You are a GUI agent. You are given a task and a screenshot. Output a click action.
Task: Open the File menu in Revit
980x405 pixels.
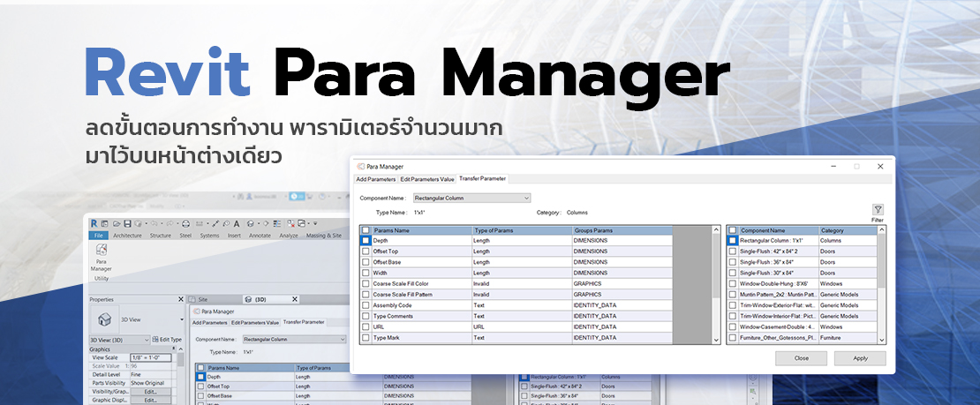(99, 236)
